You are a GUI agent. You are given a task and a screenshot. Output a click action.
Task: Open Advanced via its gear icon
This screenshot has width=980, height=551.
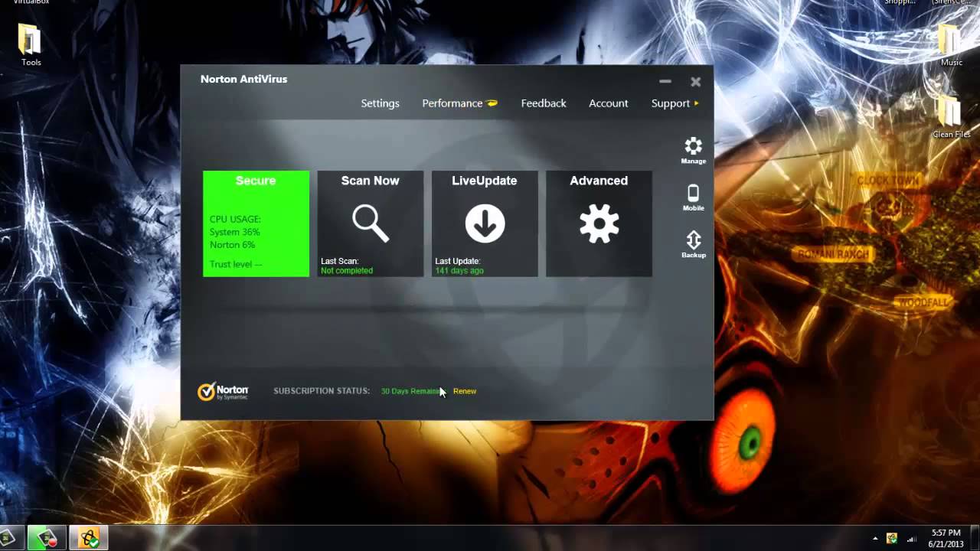599,223
